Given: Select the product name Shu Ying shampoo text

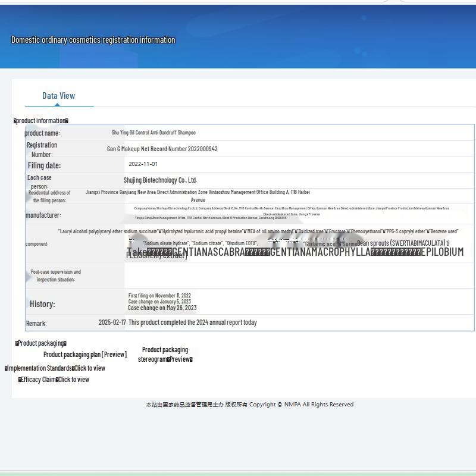Looking at the screenshot, I should tap(154, 133).
